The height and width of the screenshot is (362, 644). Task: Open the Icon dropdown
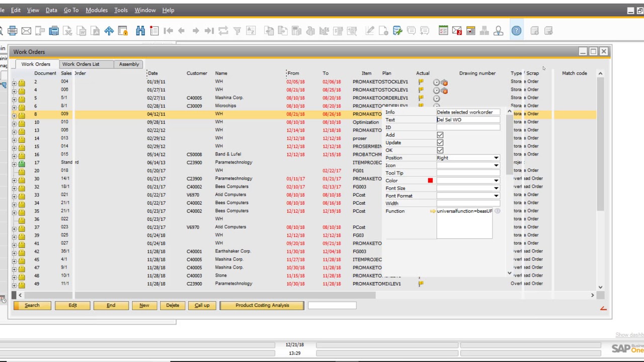pos(496,165)
